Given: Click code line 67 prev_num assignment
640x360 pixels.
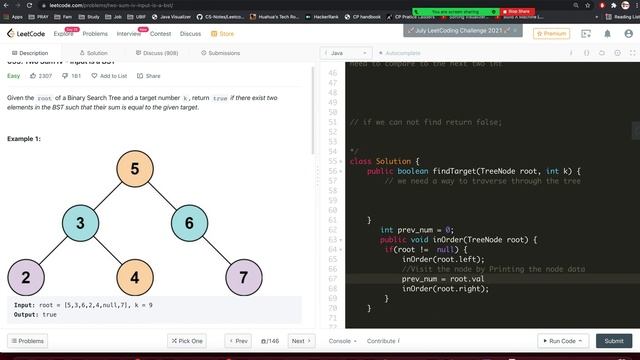Looking at the screenshot, I should click(x=443, y=279).
